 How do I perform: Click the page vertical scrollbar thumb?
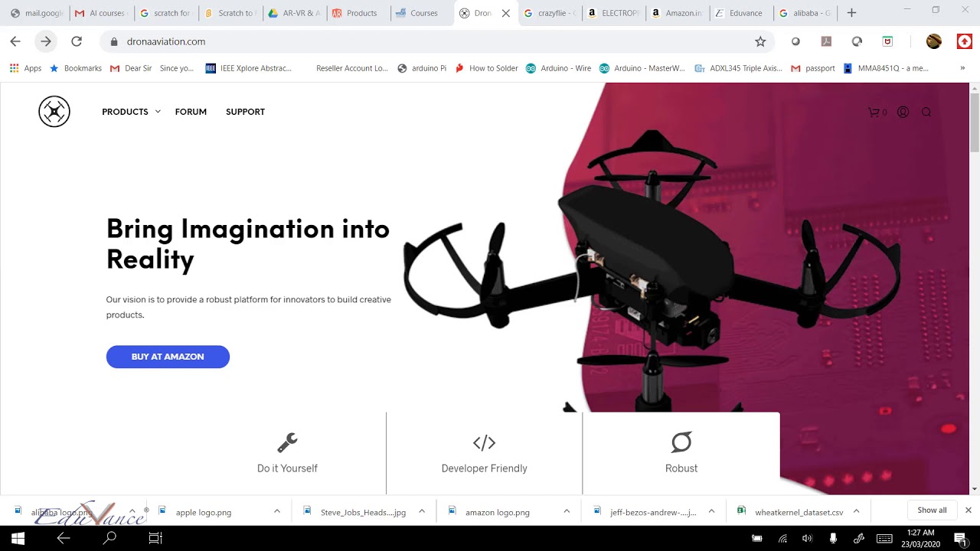[975, 121]
